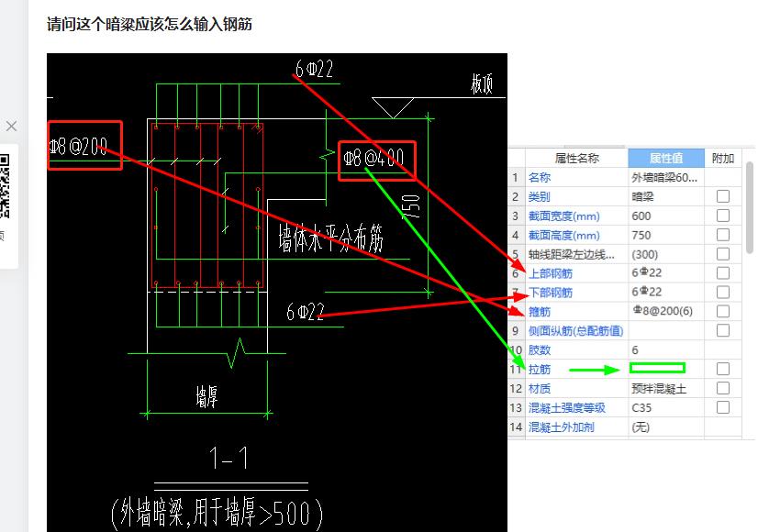Click the 下部钢筋 value 6⌀22 cell
Image resolution: width=769 pixels, height=532 pixels.
[666, 293]
